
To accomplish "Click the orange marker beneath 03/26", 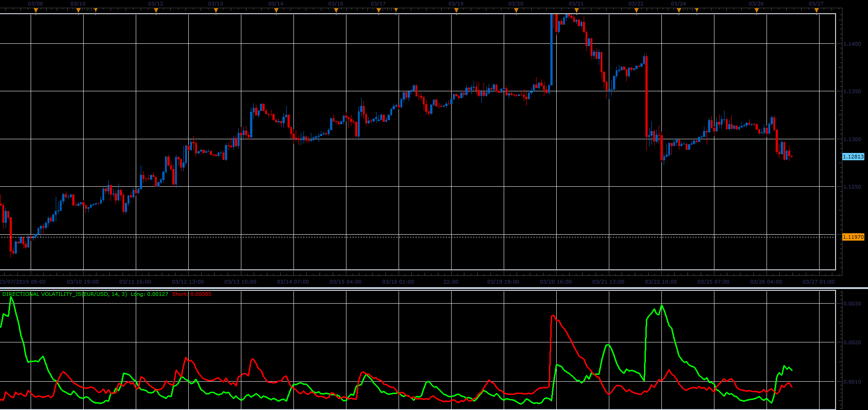I will click(x=756, y=10).
